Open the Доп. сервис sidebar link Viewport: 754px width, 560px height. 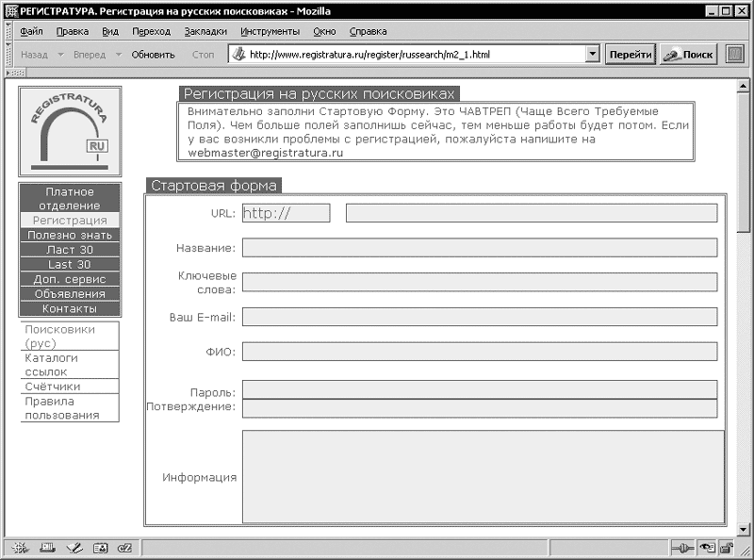point(70,279)
